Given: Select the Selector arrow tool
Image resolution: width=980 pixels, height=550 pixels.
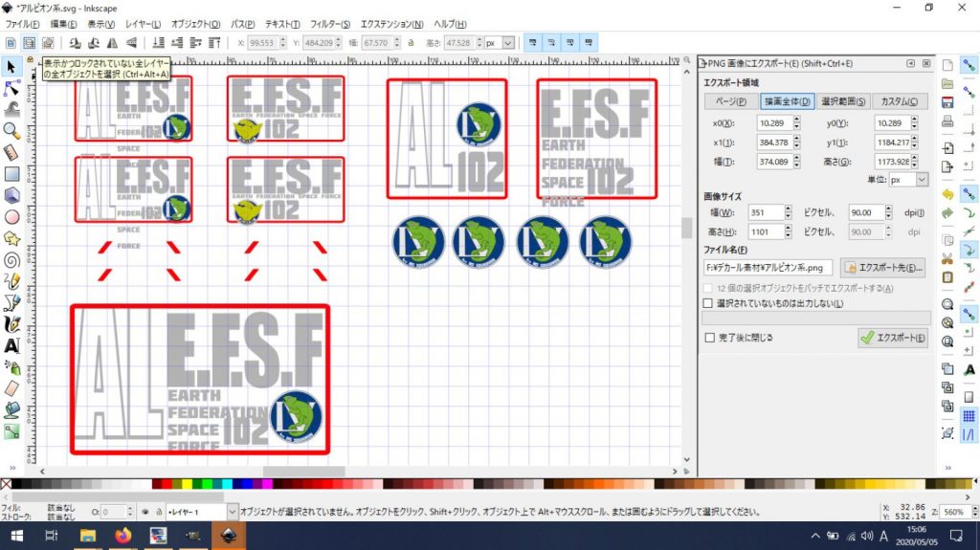Looking at the screenshot, I should coord(11,67).
